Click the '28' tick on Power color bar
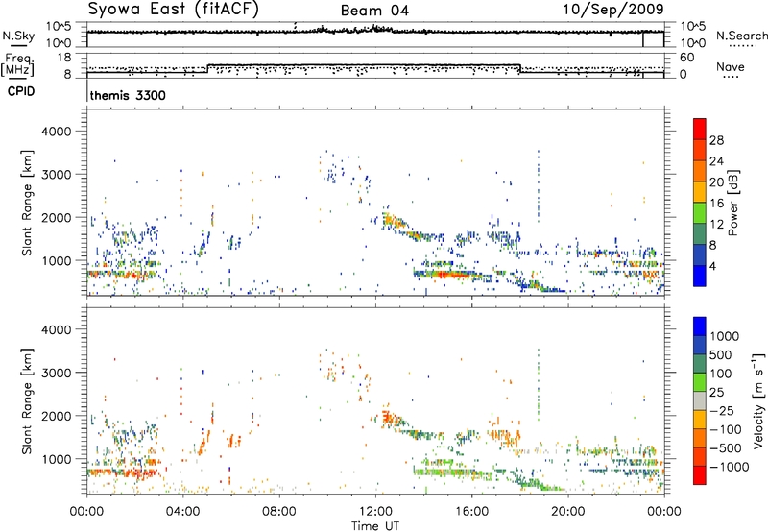Viewport: 768px width, 532px height. pos(716,140)
